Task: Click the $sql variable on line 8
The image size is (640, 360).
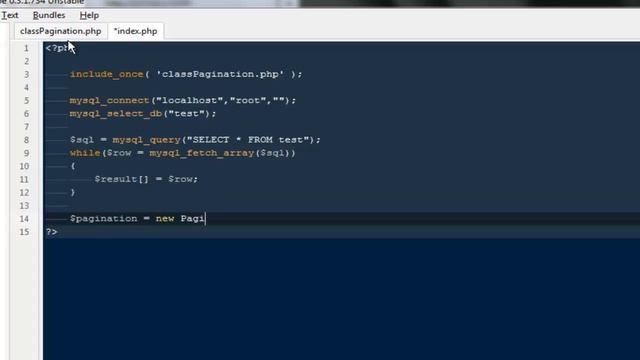Action: (82, 140)
